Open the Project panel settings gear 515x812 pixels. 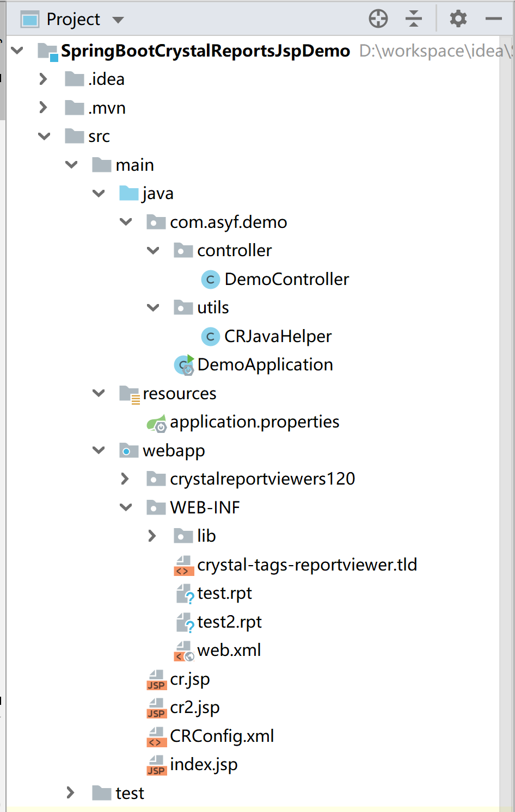click(458, 18)
